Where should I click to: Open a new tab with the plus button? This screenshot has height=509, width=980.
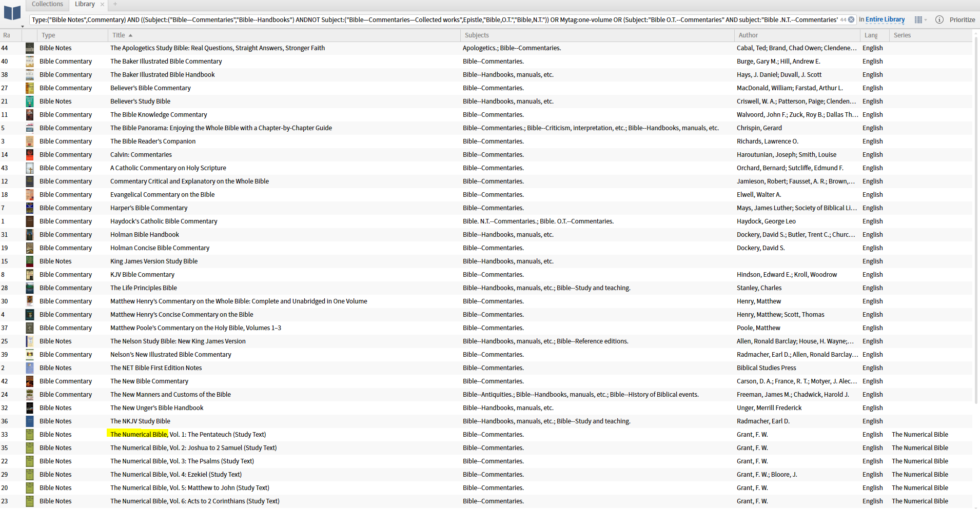(115, 4)
